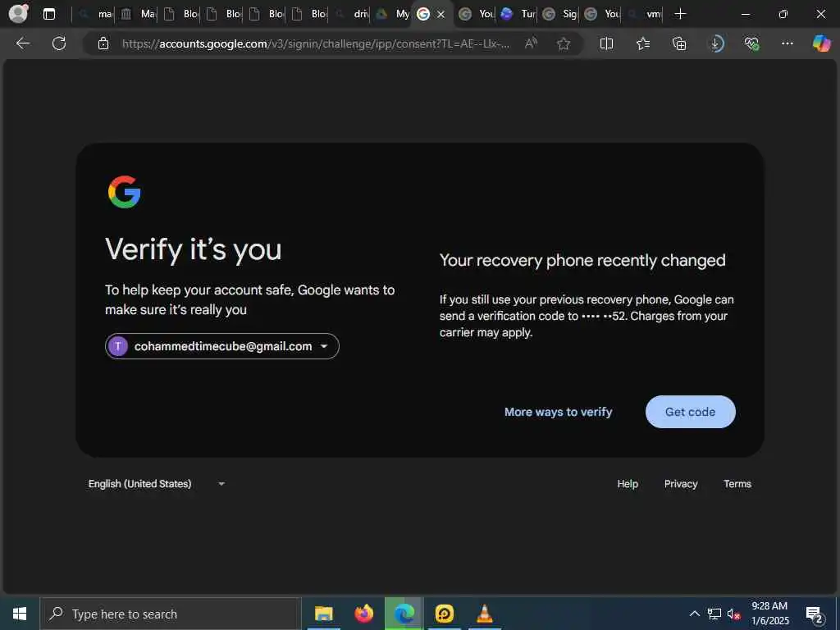
Task: Add page to favorites star icon
Action: point(563,43)
